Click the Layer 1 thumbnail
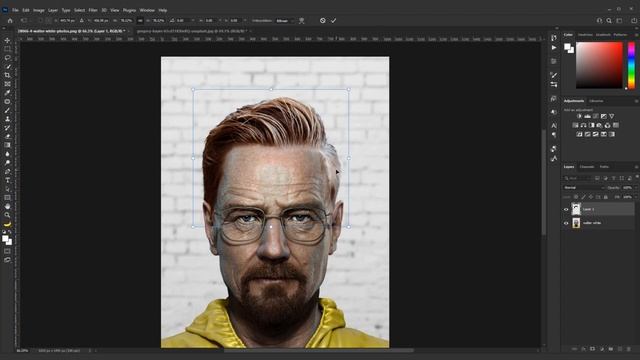The height and width of the screenshot is (360, 640). point(576,209)
